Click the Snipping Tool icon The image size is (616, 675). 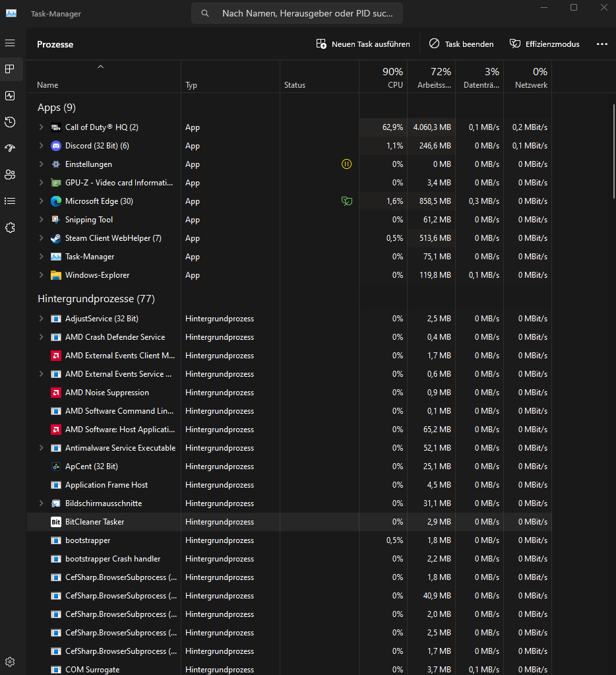click(56, 220)
